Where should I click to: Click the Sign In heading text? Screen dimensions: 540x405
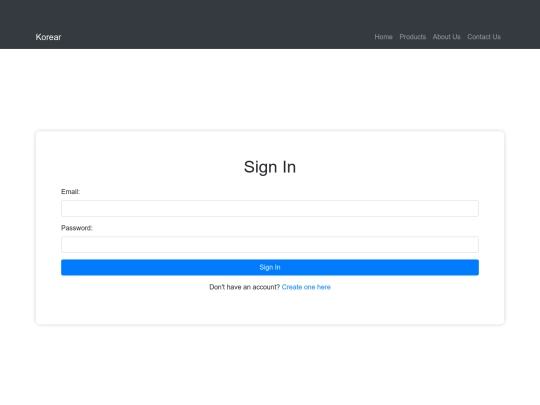(x=270, y=167)
